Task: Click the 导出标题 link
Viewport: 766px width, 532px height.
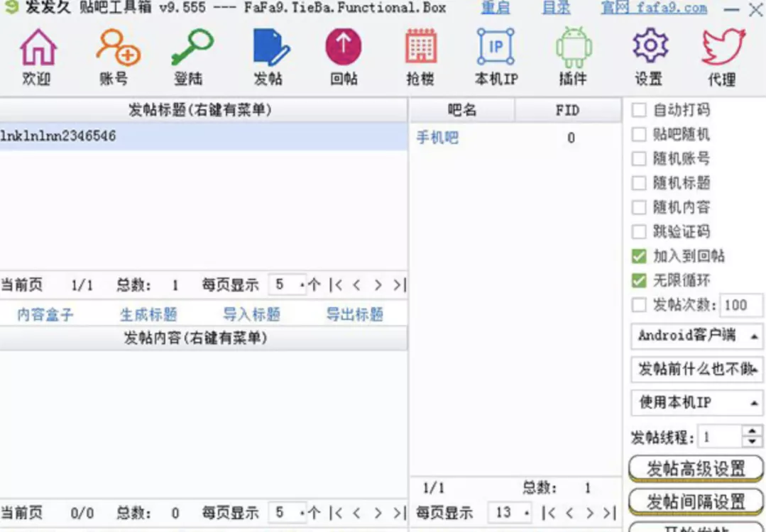Action: 355,314
